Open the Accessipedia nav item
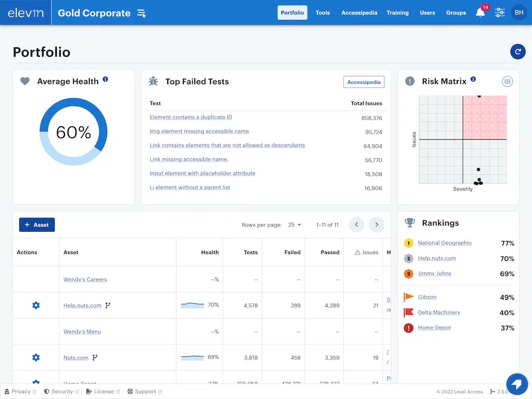 point(359,12)
